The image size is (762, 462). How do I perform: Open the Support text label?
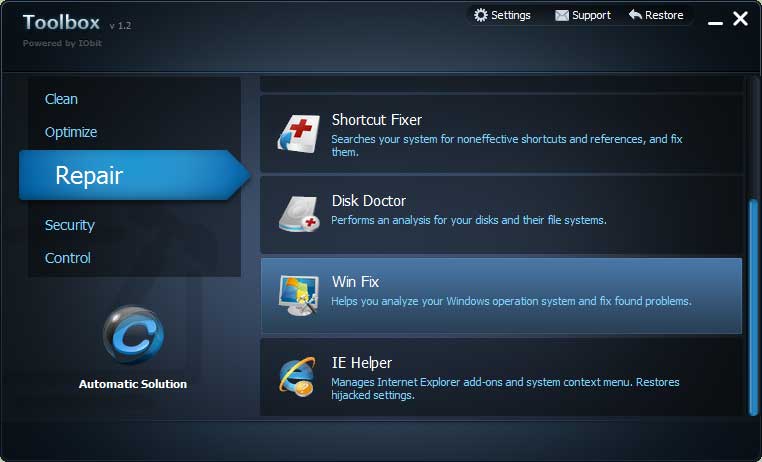tap(591, 16)
